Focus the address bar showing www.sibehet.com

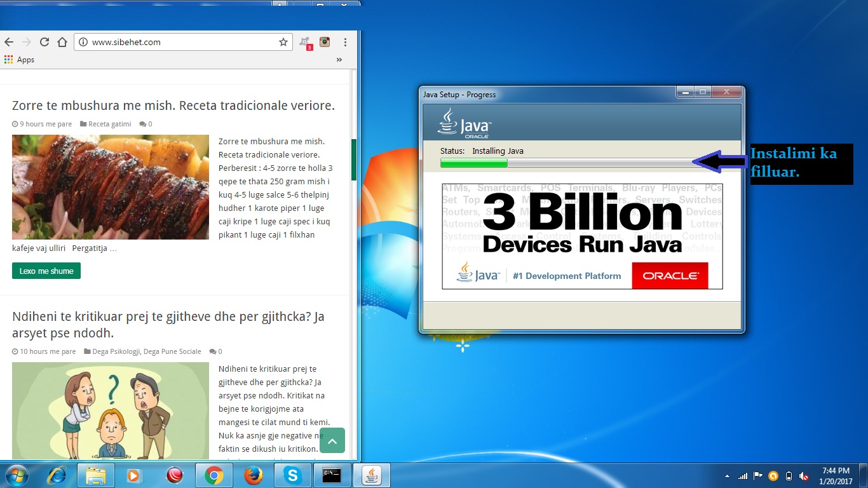(182, 42)
